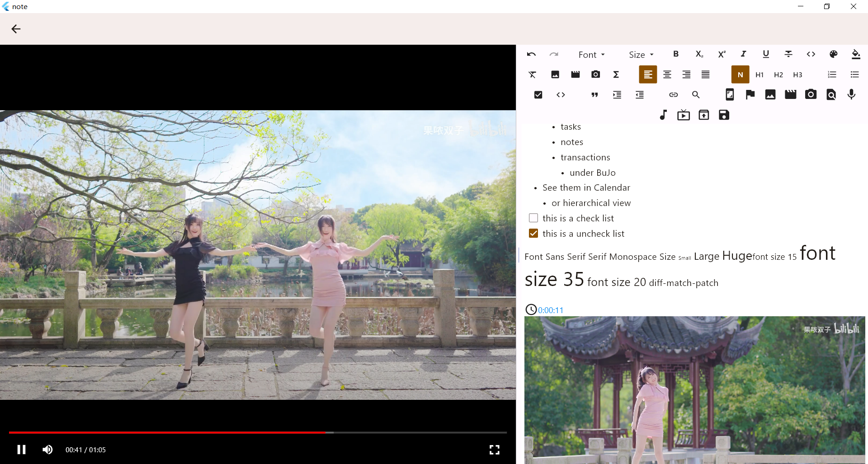Undo the last edit
The width and height of the screenshot is (868, 464).
[x=531, y=54]
